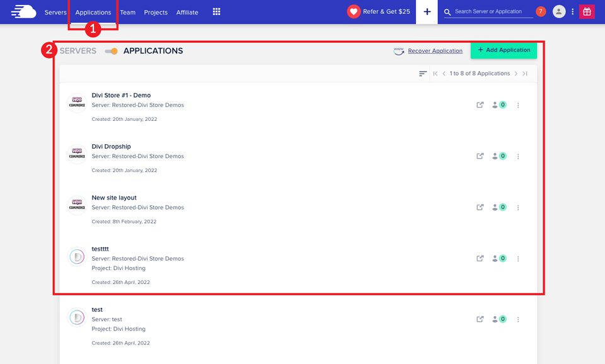Click the Refer & Get $25 button

tap(379, 12)
